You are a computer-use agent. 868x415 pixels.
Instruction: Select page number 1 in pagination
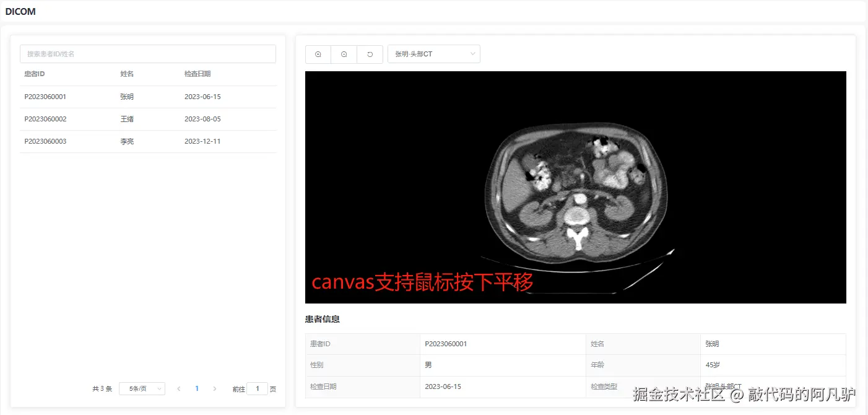point(197,389)
